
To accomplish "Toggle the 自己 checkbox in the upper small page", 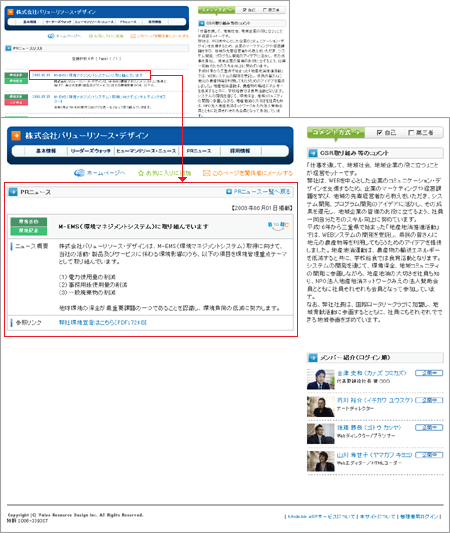I will (244, 10).
